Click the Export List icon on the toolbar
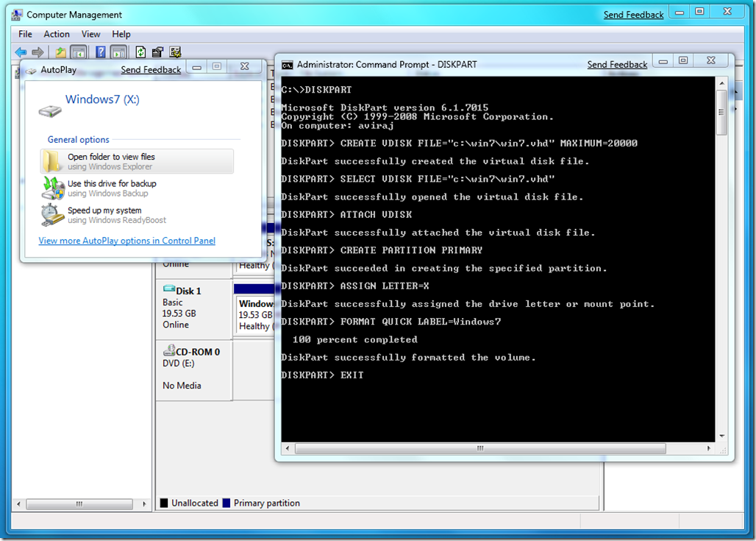 [x=157, y=52]
